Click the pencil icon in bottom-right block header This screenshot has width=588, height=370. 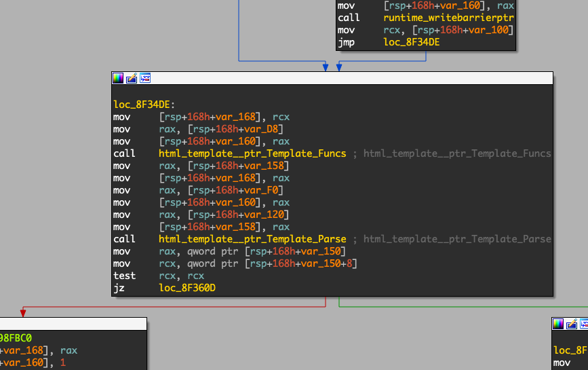point(571,324)
